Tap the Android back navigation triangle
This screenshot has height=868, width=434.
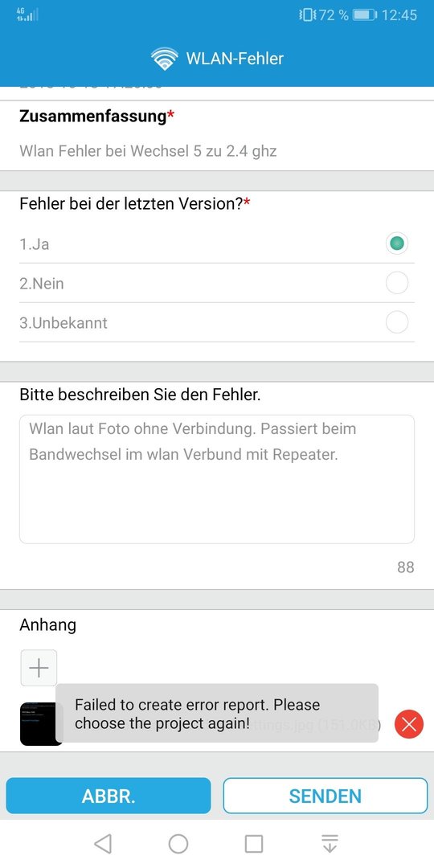point(103,844)
